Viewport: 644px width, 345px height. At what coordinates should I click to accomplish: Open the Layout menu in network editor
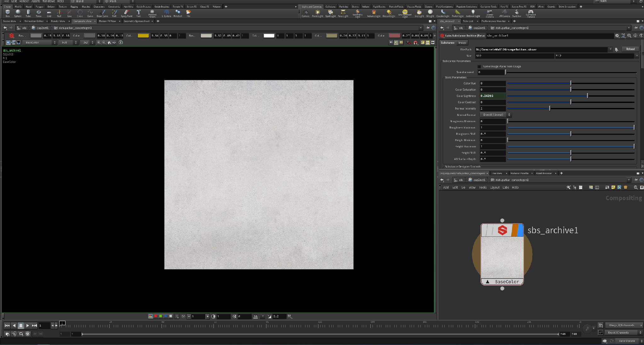coord(495,188)
